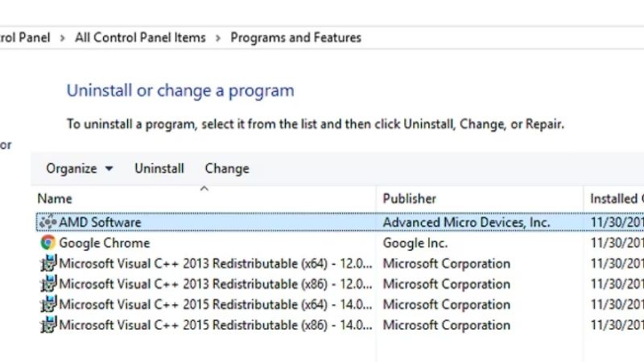Click the Uninstall toolbar button

(x=159, y=168)
